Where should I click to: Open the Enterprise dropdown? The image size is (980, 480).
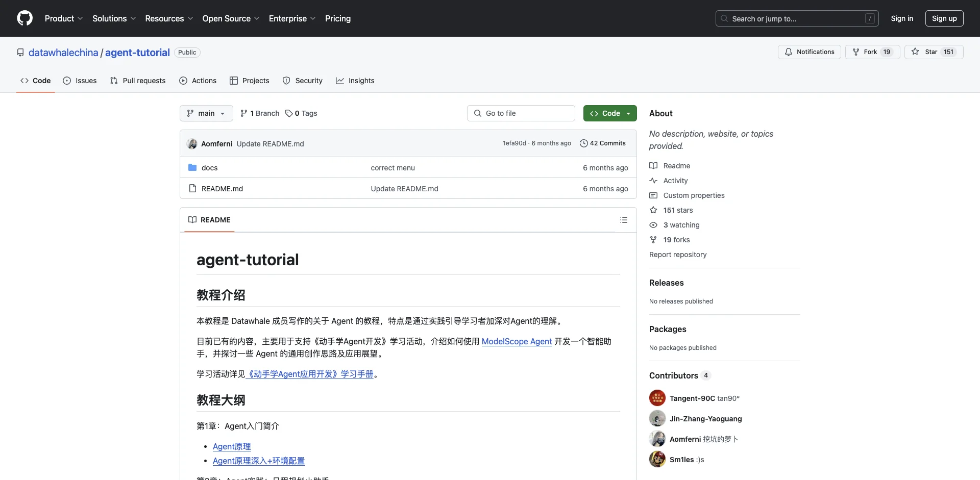click(292, 18)
